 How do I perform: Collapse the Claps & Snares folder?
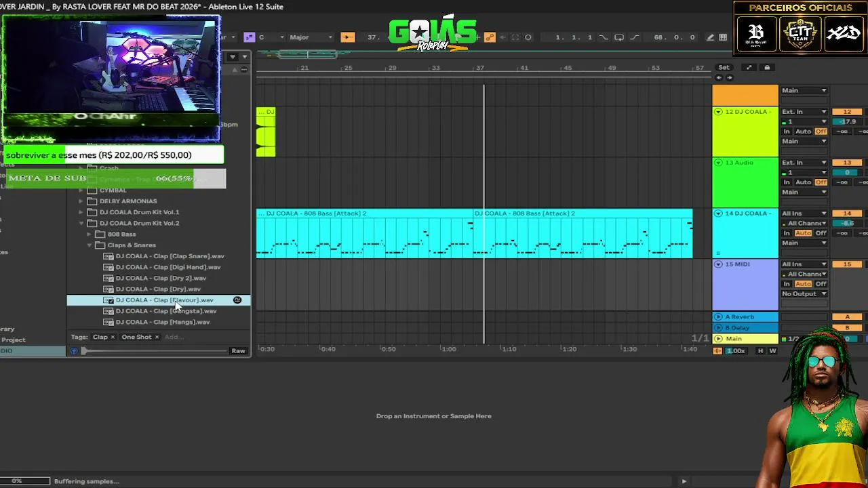(x=90, y=245)
